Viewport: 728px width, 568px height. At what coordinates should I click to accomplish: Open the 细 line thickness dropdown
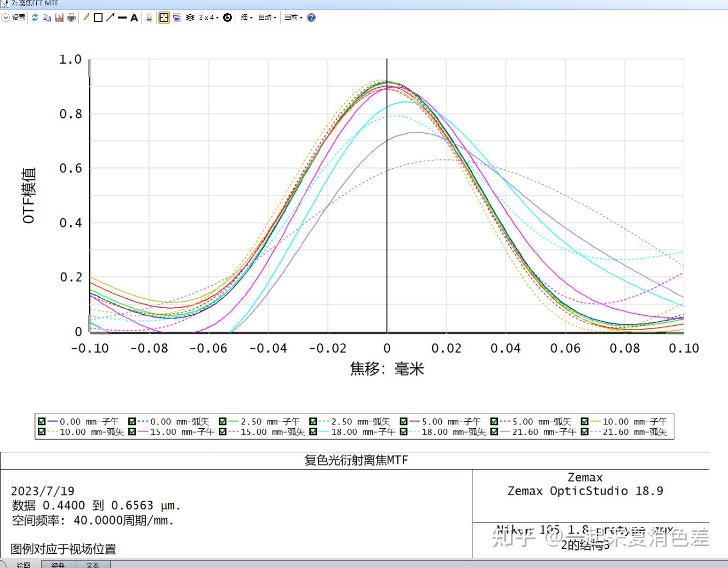point(247,18)
